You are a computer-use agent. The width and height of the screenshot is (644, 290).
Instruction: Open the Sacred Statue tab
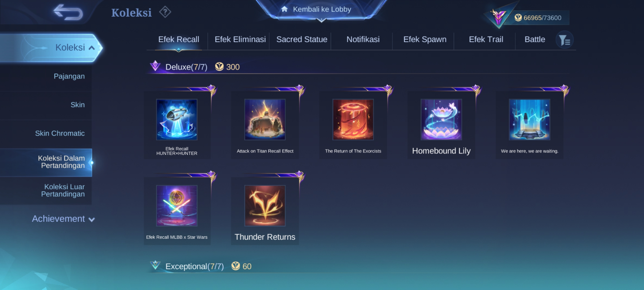click(302, 39)
